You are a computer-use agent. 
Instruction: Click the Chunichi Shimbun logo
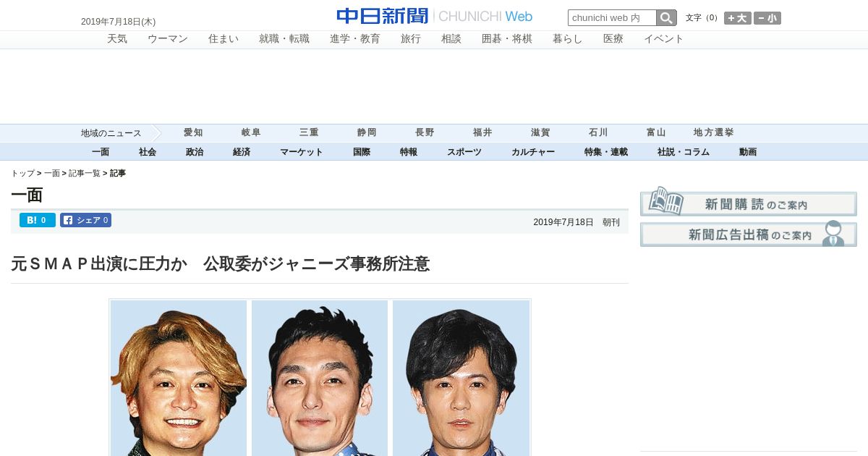(x=434, y=16)
